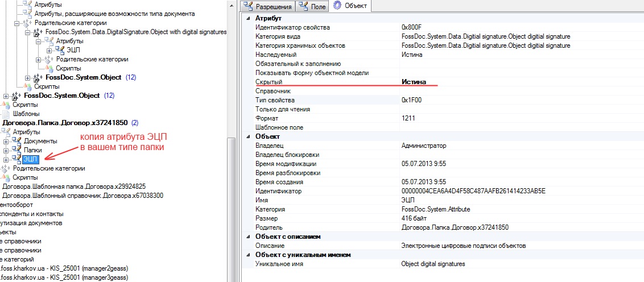Expand the Документы node
The image size is (644, 282).
(6, 141)
